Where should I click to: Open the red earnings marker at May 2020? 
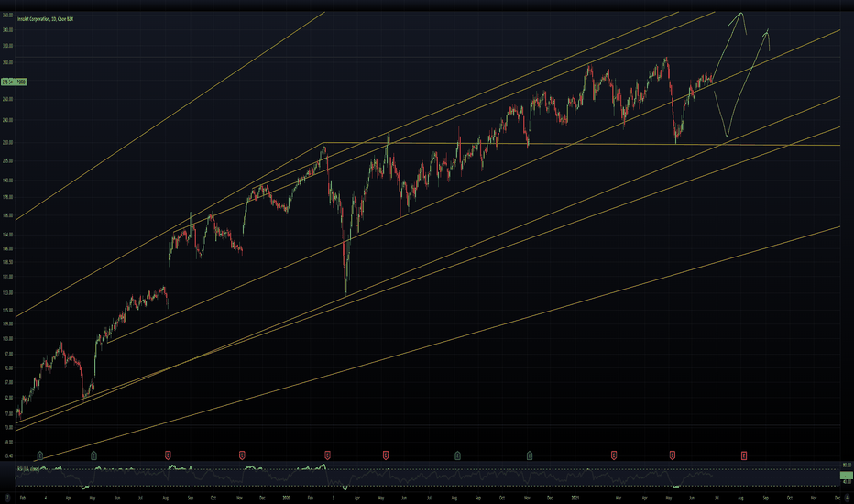386,455
